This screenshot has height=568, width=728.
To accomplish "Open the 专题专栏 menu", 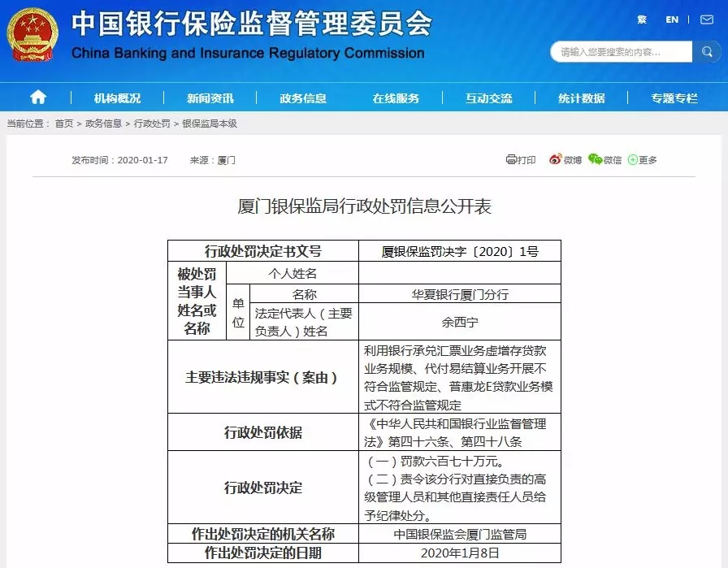I will pyautogui.click(x=674, y=98).
